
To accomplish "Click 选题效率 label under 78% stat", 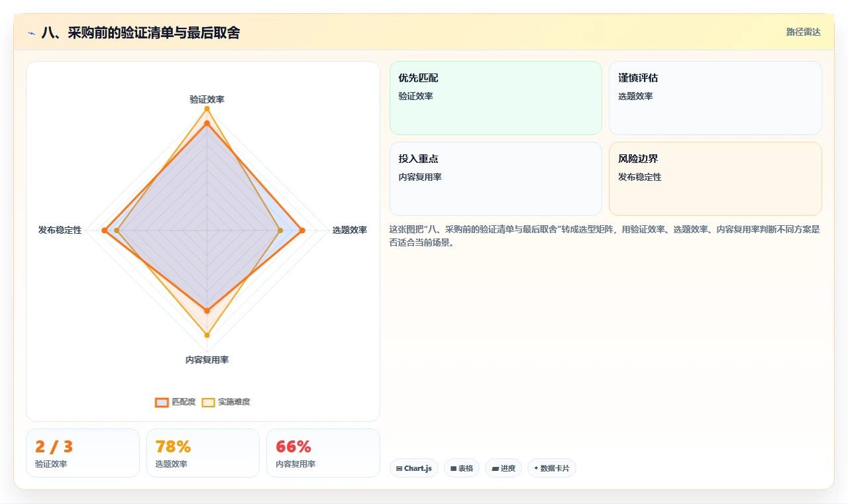I will click(171, 464).
